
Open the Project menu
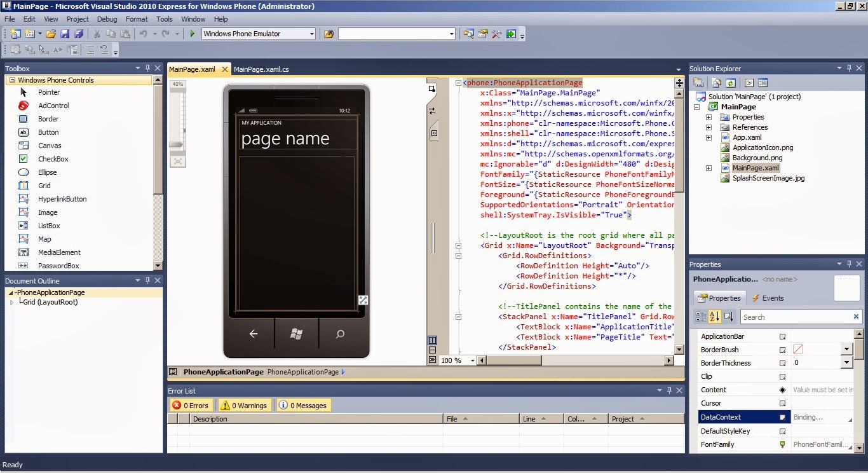[78, 19]
